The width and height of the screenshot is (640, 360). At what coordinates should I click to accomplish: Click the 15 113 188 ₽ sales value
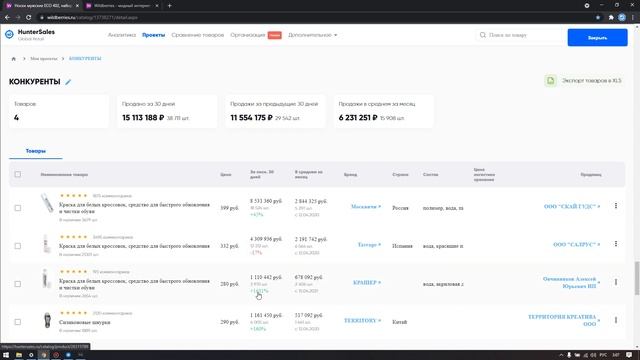(x=143, y=118)
